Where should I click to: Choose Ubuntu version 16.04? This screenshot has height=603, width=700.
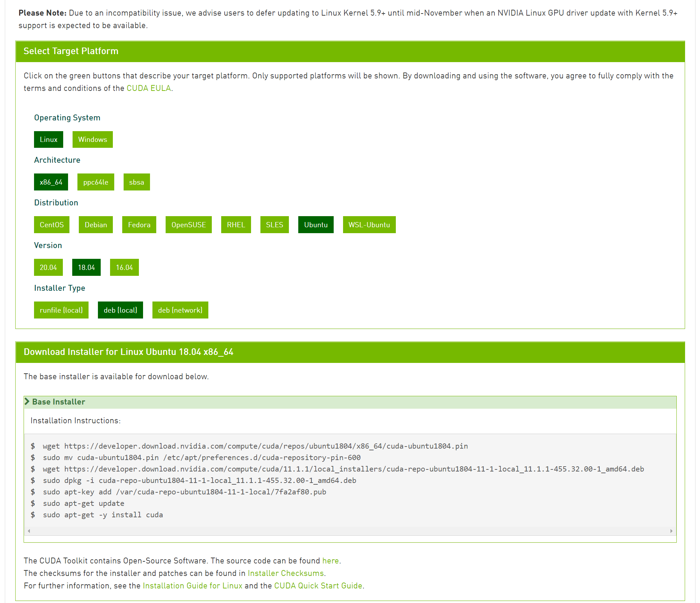[124, 267]
